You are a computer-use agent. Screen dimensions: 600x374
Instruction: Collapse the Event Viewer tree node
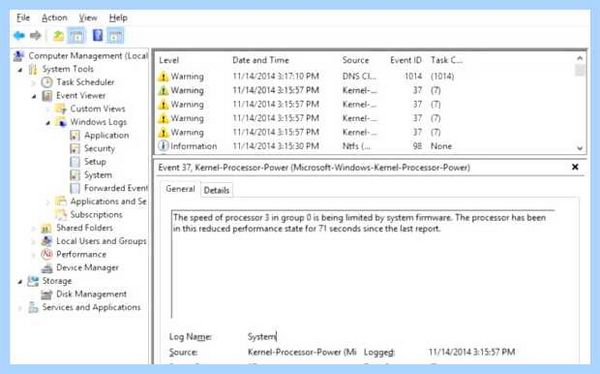click(x=34, y=96)
